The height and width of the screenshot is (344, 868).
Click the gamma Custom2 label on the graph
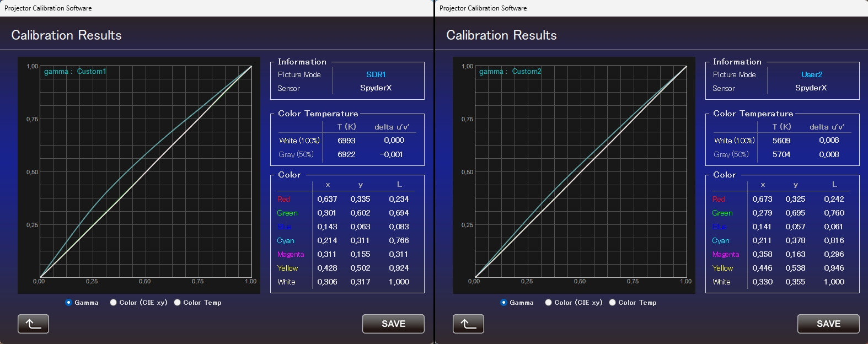point(510,72)
